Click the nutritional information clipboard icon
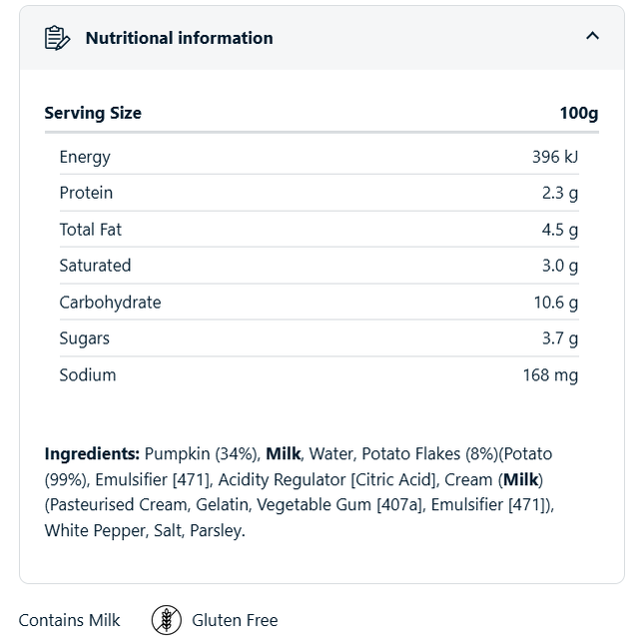Viewport: 644px width, 644px height. pyautogui.click(x=57, y=38)
